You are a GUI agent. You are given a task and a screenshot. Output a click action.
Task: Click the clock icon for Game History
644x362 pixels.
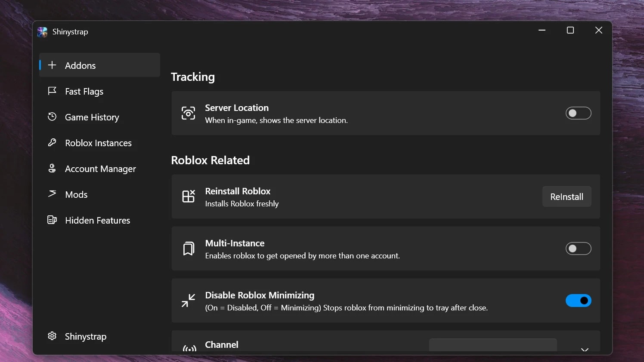52,117
